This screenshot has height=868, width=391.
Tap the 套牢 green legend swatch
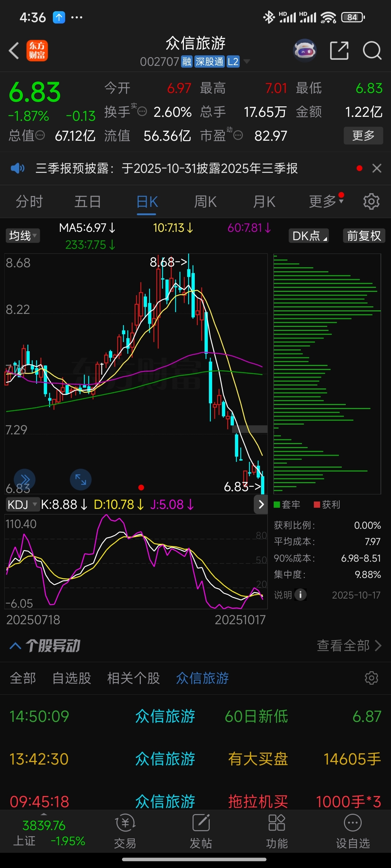277,505
